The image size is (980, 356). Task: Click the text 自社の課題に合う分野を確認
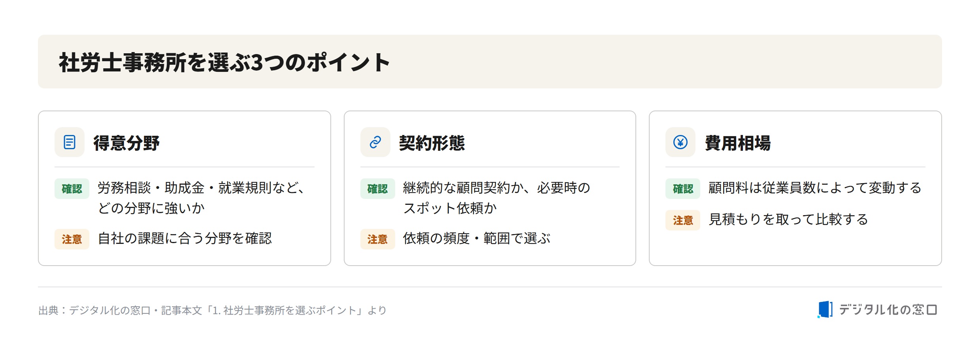click(185, 238)
